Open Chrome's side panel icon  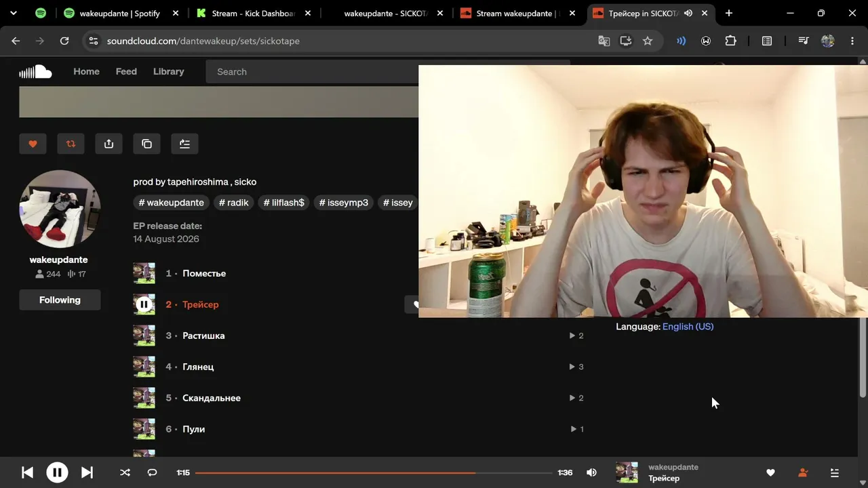click(x=767, y=41)
